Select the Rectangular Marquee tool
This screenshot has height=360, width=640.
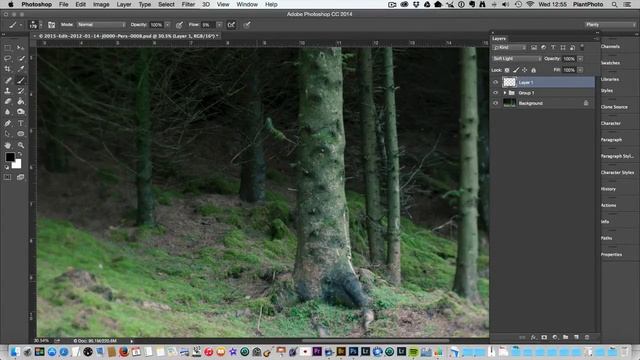point(8,48)
